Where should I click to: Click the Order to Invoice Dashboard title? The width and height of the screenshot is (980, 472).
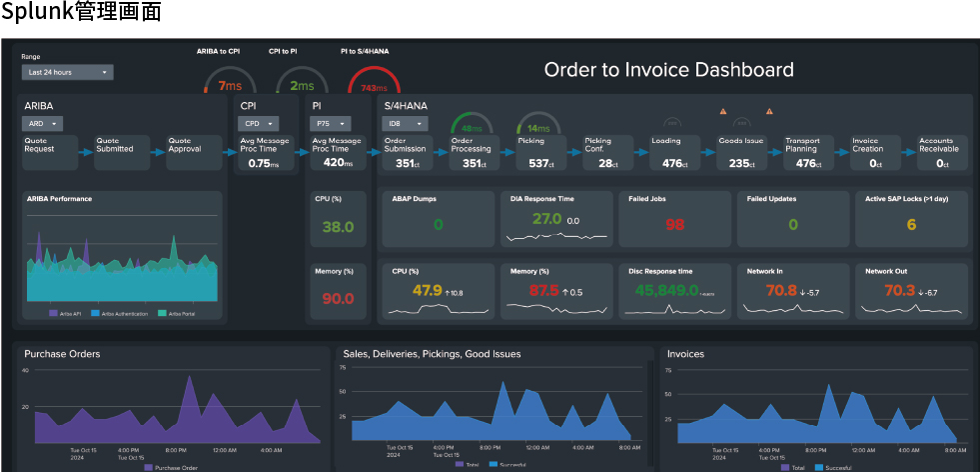click(x=668, y=69)
